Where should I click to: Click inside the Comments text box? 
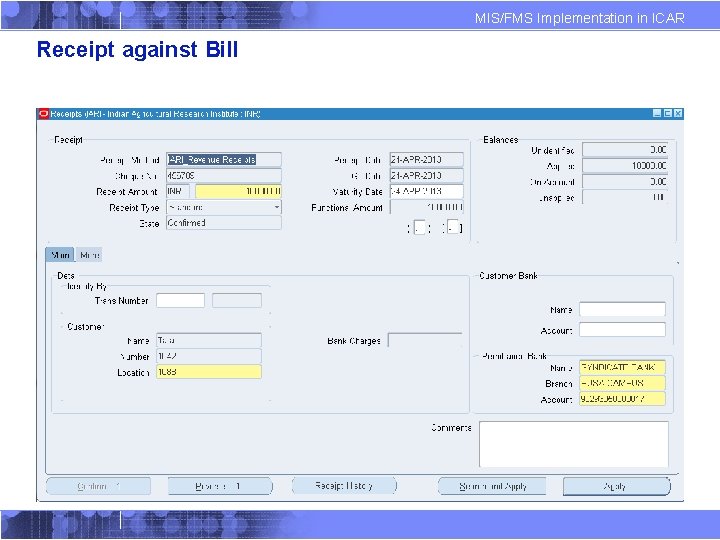(x=574, y=444)
